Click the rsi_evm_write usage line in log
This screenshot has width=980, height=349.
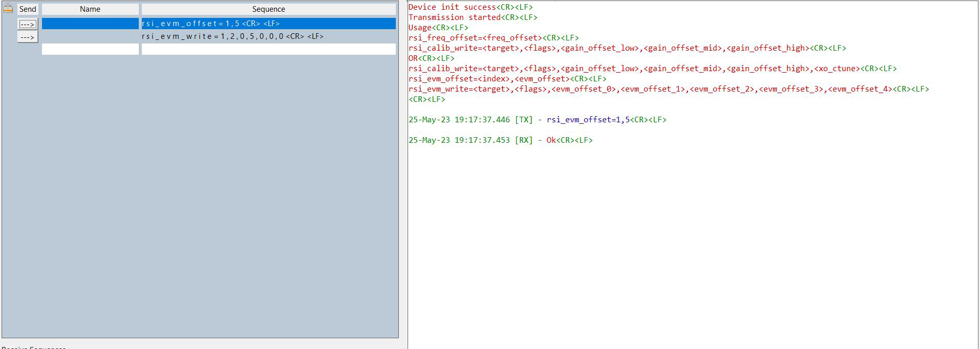pos(668,89)
